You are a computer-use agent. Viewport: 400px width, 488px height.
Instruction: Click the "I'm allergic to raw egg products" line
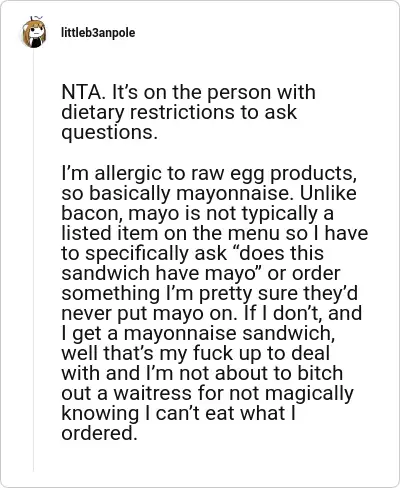click(x=209, y=173)
